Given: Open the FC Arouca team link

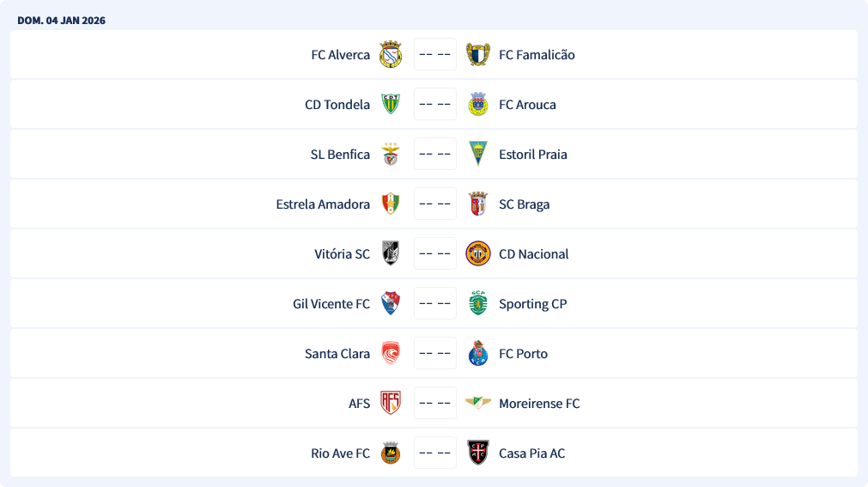Looking at the screenshot, I should point(527,105).
